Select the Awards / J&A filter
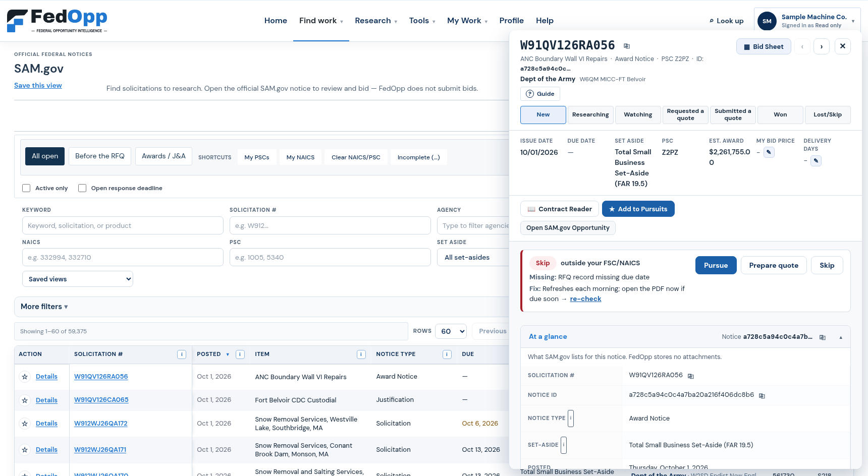The width and height of the screenshot is (868, 476). 164,156
